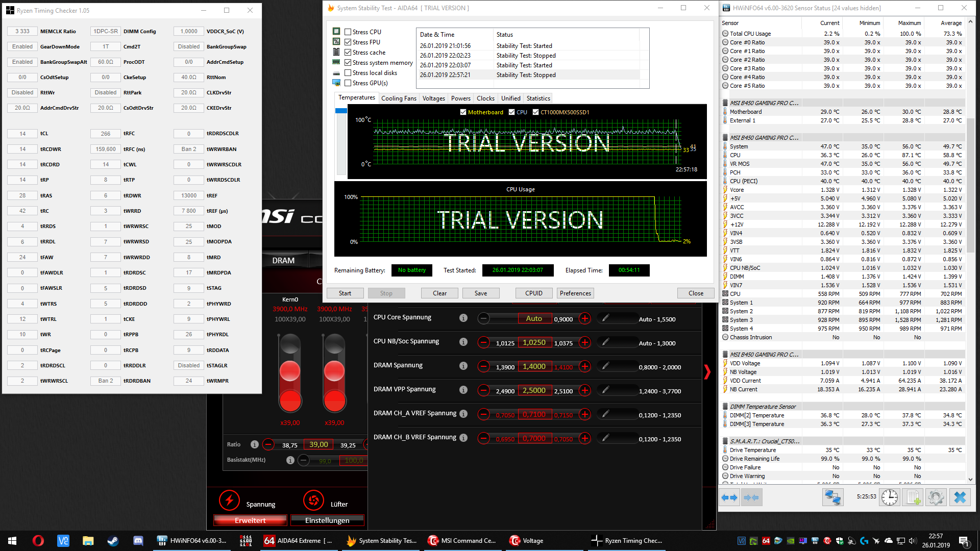Click HWiNFO log file icon
Viewport: 980px width, 551px height.
pos(913,497)
